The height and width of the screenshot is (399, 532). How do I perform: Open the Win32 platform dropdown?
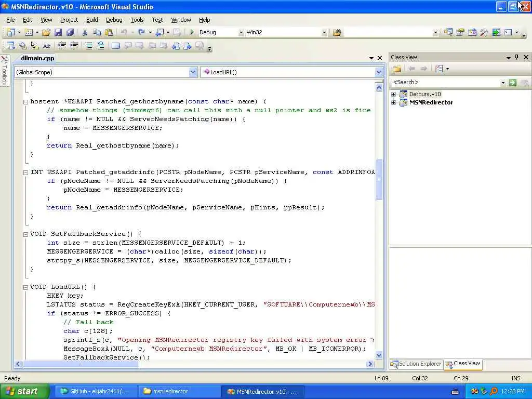[x=324, y=33]
